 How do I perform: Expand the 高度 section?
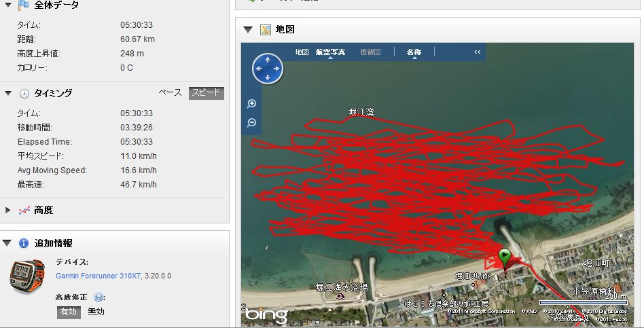point(7,211)
